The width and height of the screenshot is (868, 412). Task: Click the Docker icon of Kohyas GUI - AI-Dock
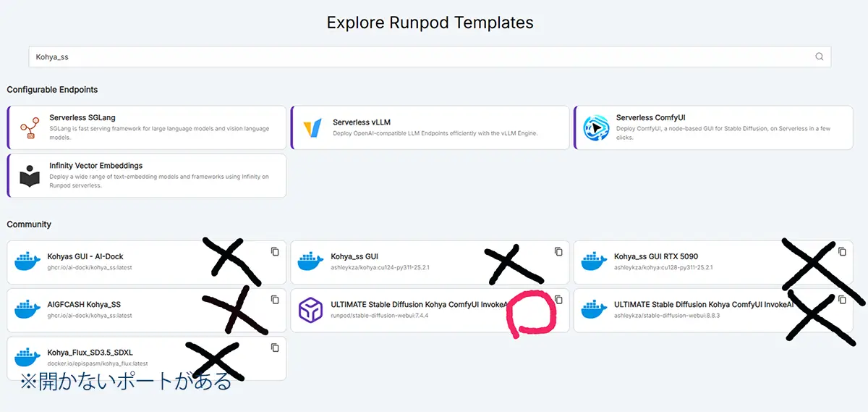tap(29, 262)
